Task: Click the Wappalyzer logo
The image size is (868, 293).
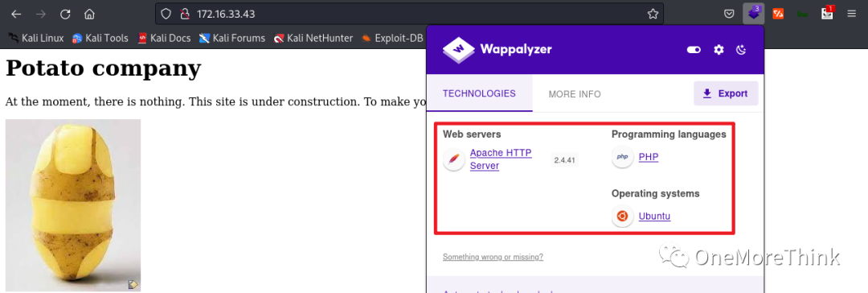Action: click(497, 50)
